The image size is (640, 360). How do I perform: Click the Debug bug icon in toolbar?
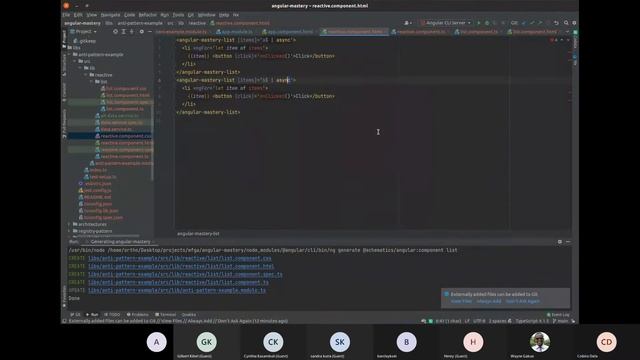pos(487,23)
